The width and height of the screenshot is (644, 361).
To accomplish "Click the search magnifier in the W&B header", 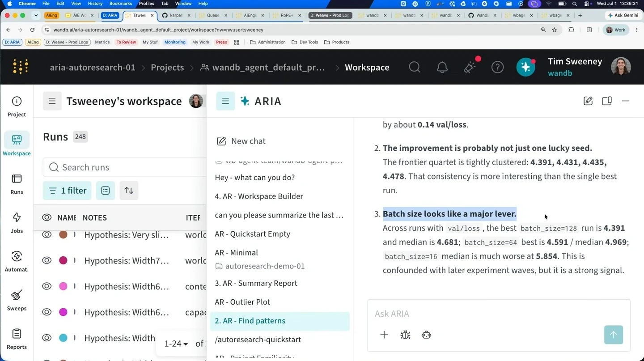I will pos(415,67).
